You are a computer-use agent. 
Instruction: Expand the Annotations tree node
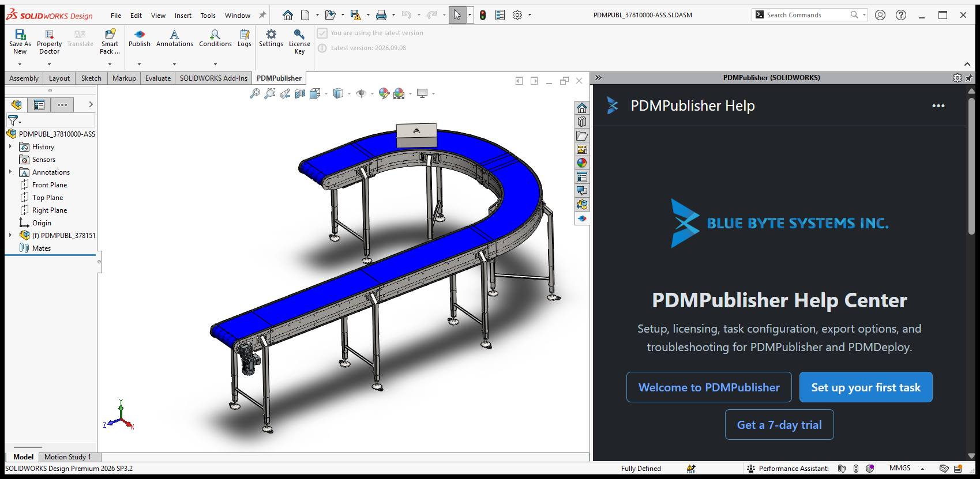pos(10,172)
